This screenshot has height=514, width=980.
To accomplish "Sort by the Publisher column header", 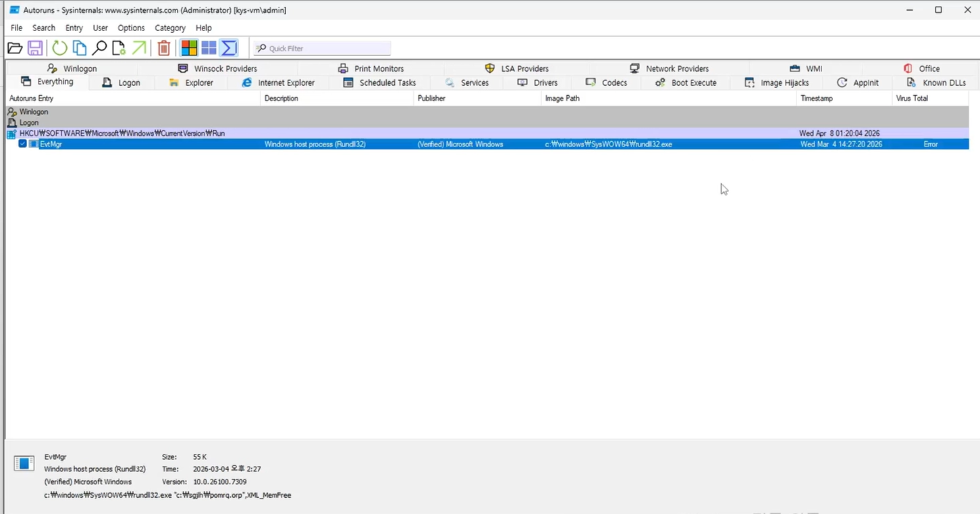I will tap(477, 99).
